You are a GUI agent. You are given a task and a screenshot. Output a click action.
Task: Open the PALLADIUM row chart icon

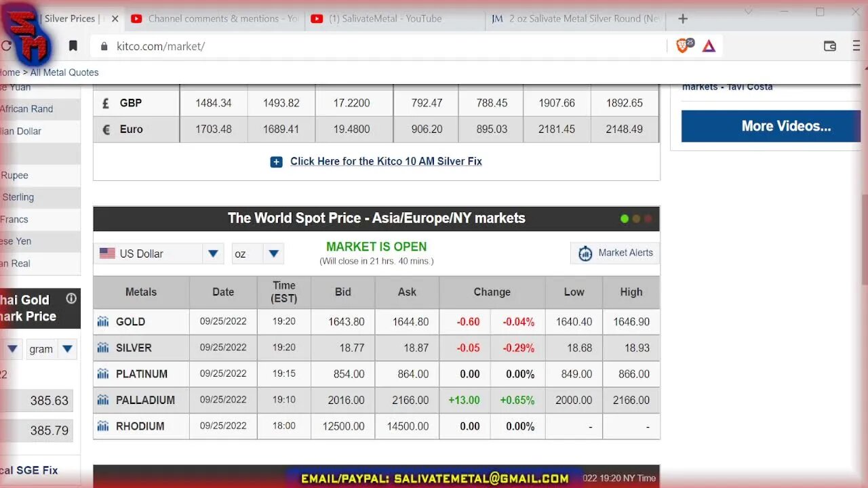pos(103,400)
